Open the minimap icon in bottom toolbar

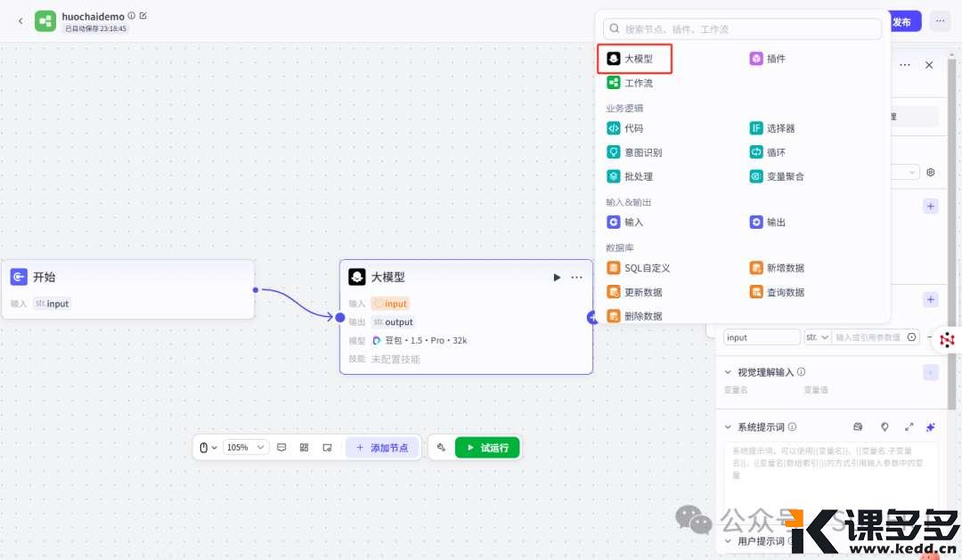tap(304, 447)
